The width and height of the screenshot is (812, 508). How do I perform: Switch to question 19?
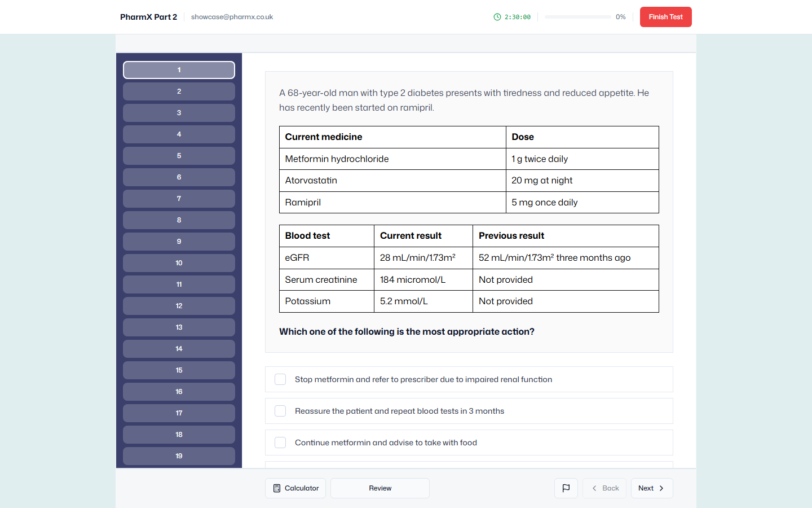[x=179, y=456]
